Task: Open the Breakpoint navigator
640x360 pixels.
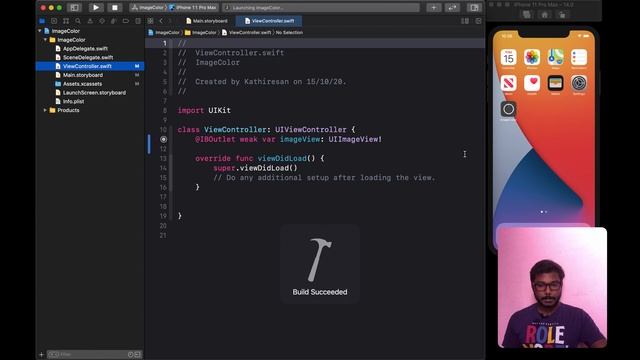Action: point(126,21)
